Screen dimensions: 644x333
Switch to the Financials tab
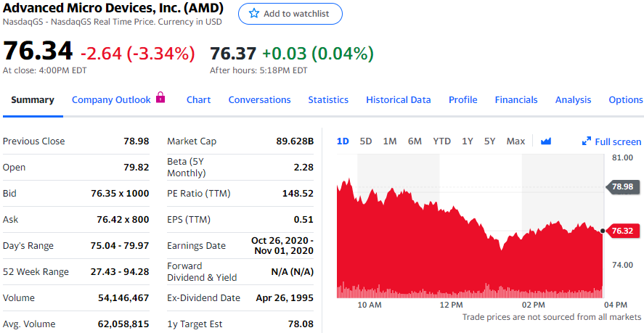tap(516, 100)
